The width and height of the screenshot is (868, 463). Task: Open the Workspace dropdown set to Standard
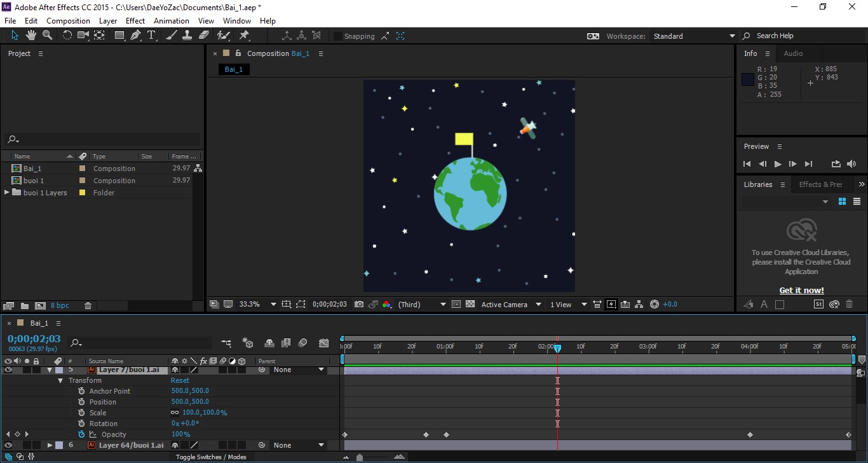(694, 36)
